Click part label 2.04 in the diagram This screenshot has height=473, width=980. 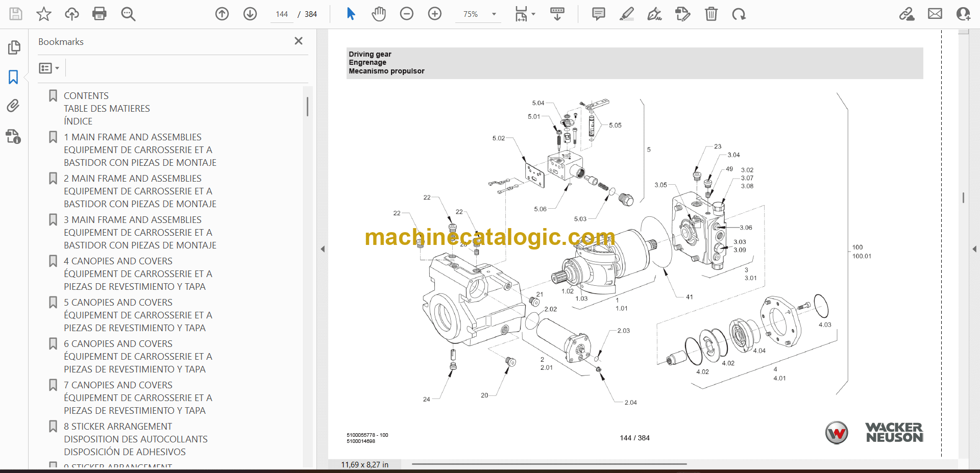[x=630, y=403]
